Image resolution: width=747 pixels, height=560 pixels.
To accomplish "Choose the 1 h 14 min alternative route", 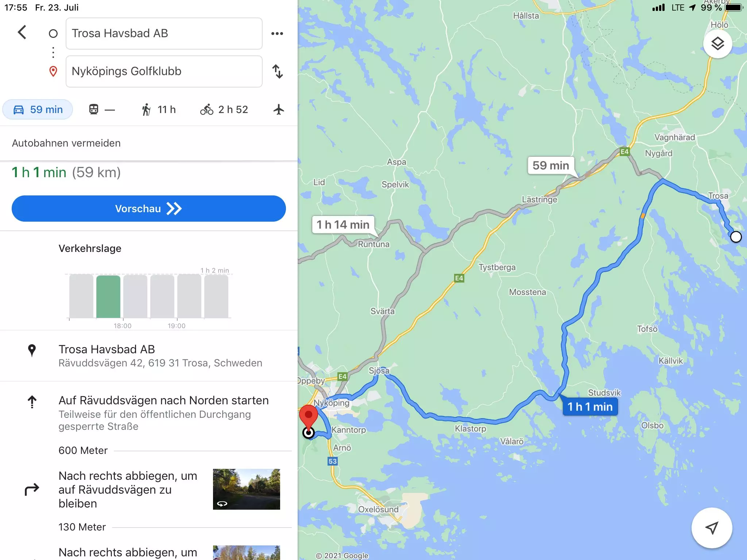I will point(343,225).
